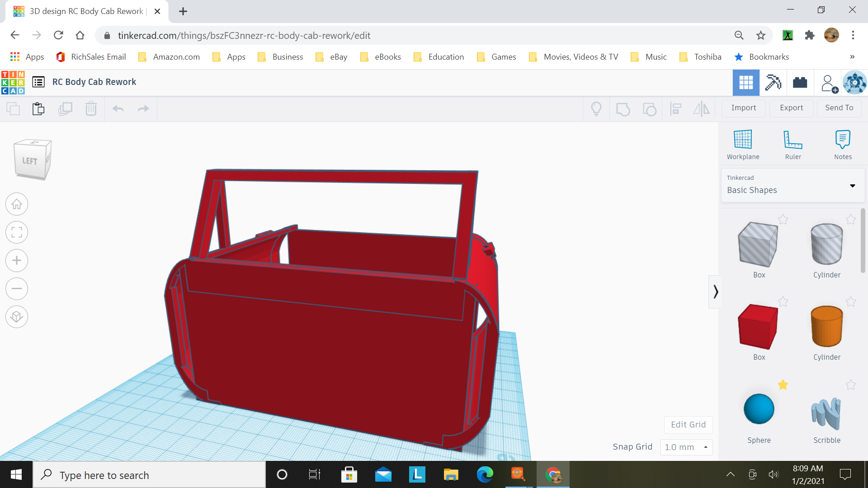Toggle orthographic view with the perspective icon

click(17, 317)
